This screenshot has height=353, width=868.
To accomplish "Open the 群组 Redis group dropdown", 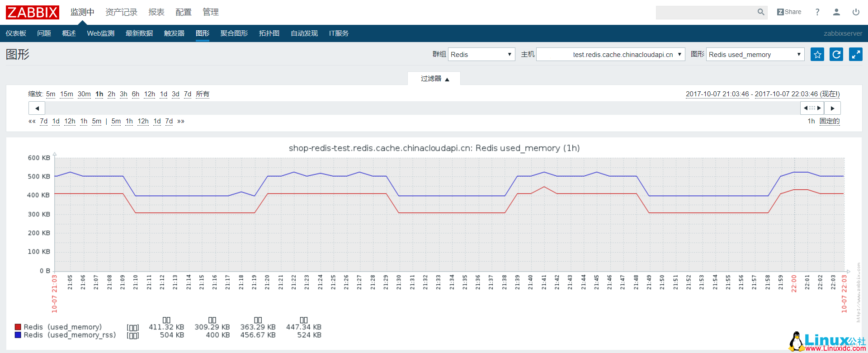I will pos(481,55).
